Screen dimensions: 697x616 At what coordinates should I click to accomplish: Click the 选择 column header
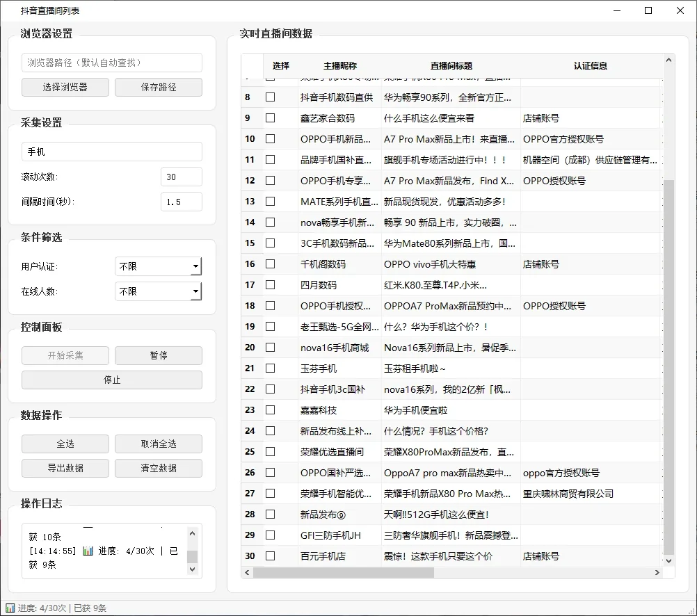tap(280, 66)
